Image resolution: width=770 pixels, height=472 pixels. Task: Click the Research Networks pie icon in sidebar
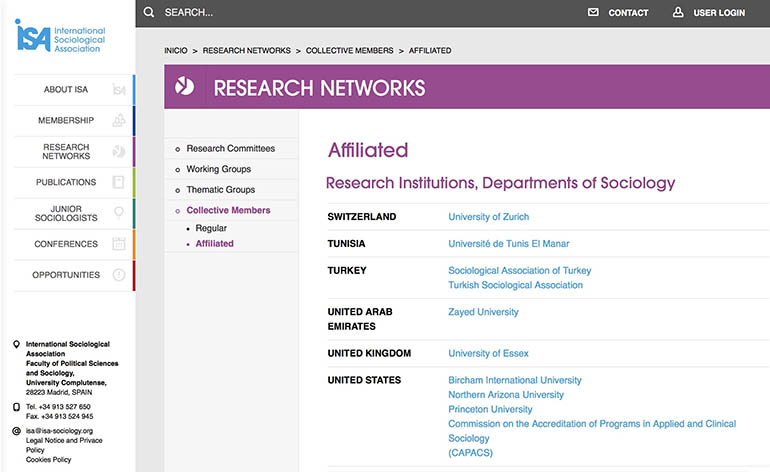click(x=119, y=151)
